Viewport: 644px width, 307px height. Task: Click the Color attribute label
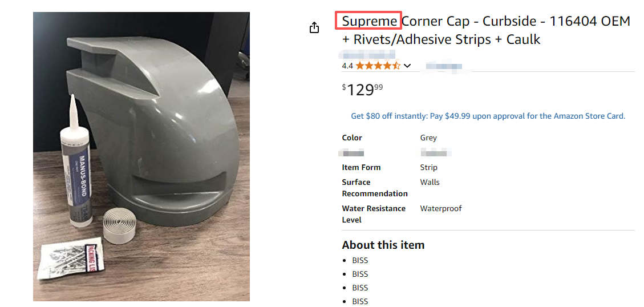[x=352, y=138]
